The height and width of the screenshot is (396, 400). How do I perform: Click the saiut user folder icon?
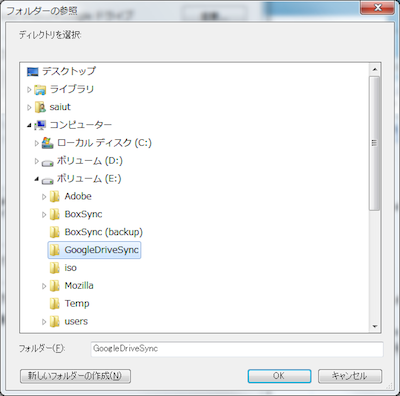[40, 107]
